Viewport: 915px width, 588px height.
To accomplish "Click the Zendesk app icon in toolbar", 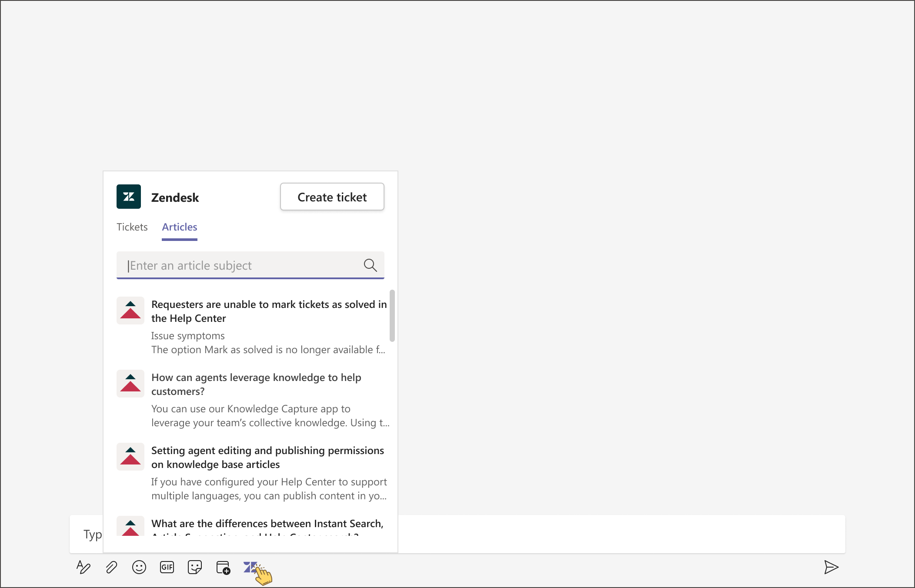I will [250, 567].
